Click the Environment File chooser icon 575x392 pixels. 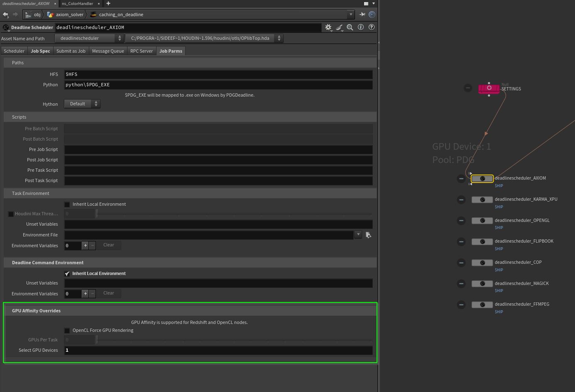[368, 235]
